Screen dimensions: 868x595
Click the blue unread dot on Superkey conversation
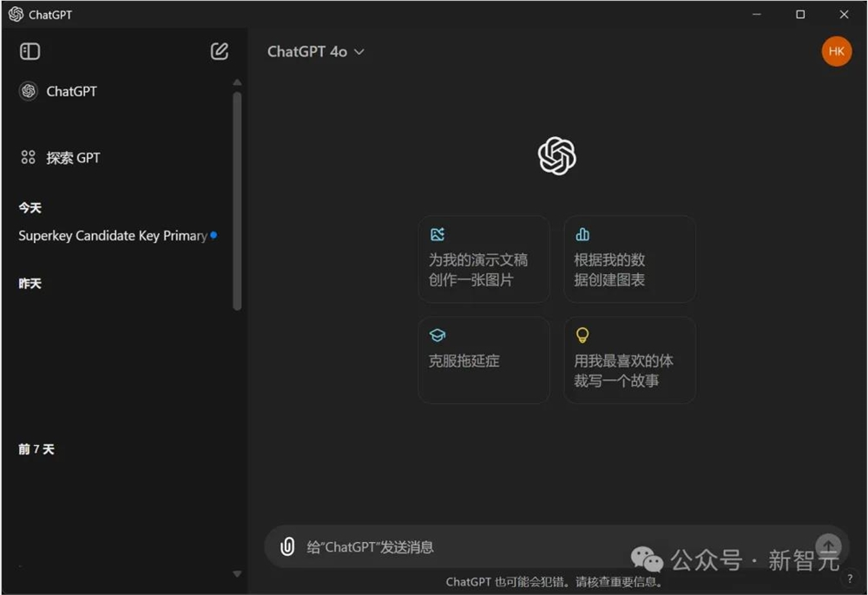point(213,235)
